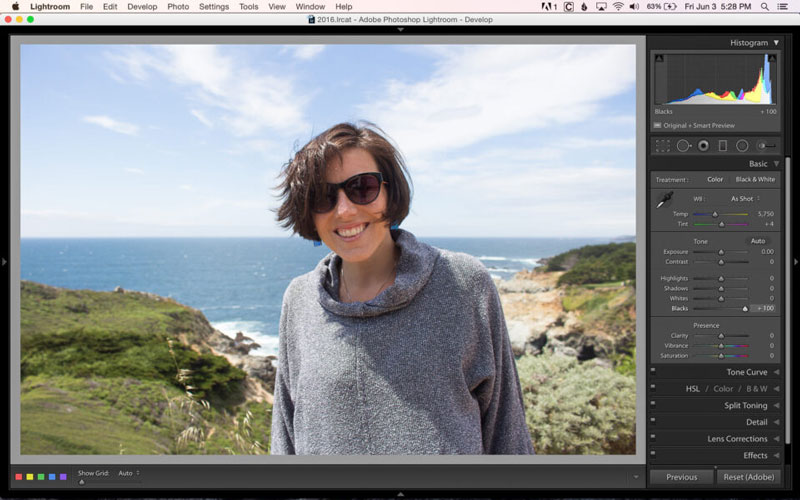The image size is (800, 500).
Task: Expand the Split Toning panel
Action: 745,406
